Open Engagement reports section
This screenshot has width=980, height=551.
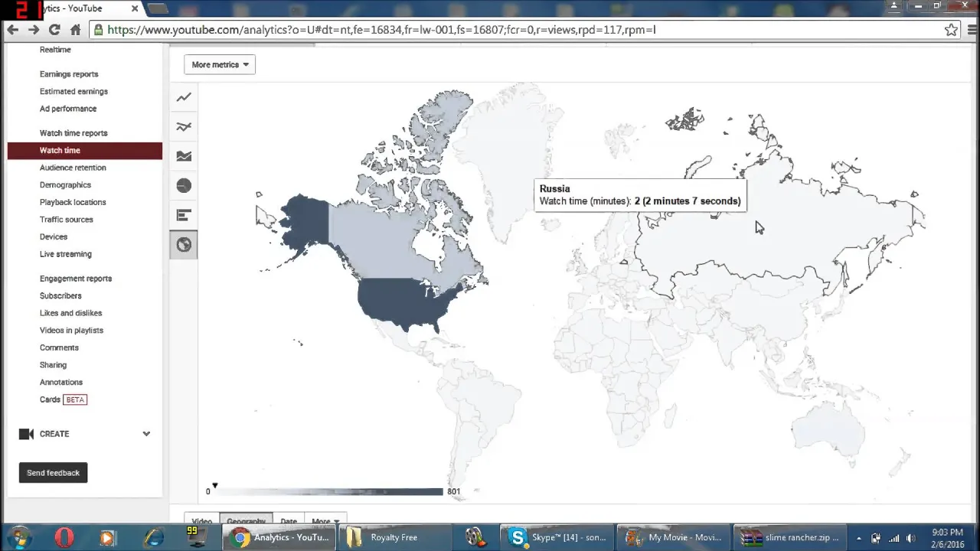tap(76, 279)
